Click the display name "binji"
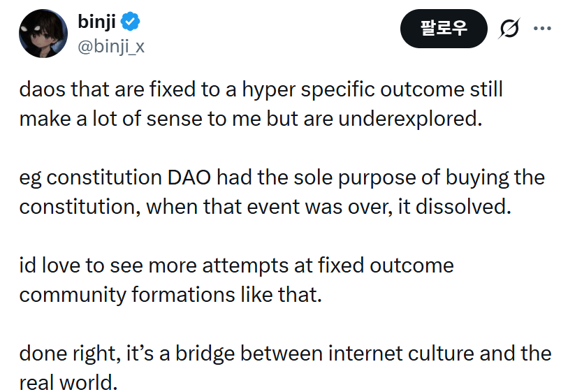 [97, 22]
